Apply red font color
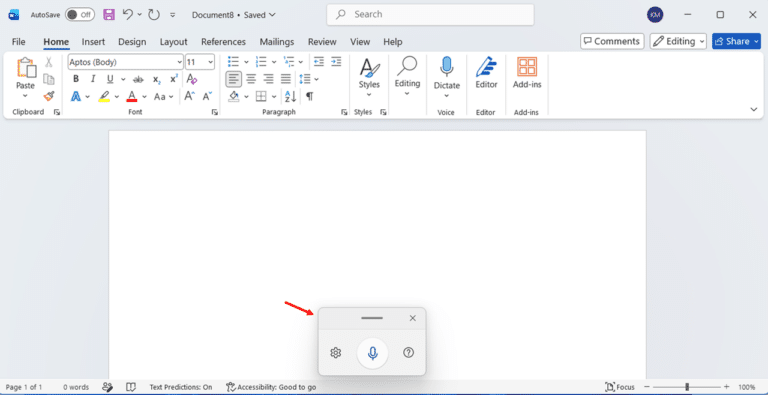 click(x=131, y=96)
